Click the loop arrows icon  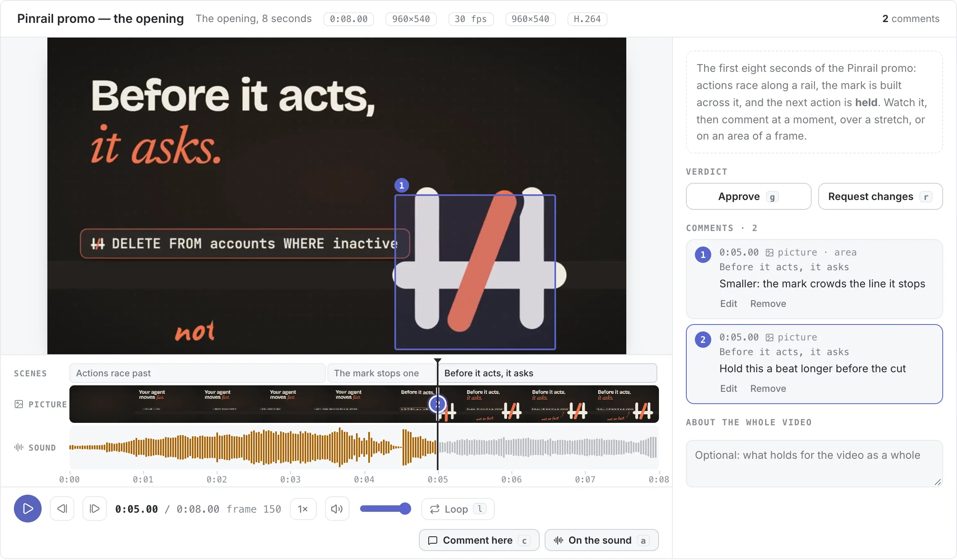click(435, 509)
